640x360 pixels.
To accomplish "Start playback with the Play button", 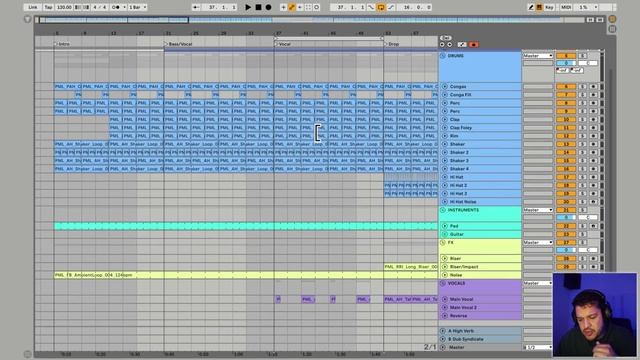I will pos(248,7).
